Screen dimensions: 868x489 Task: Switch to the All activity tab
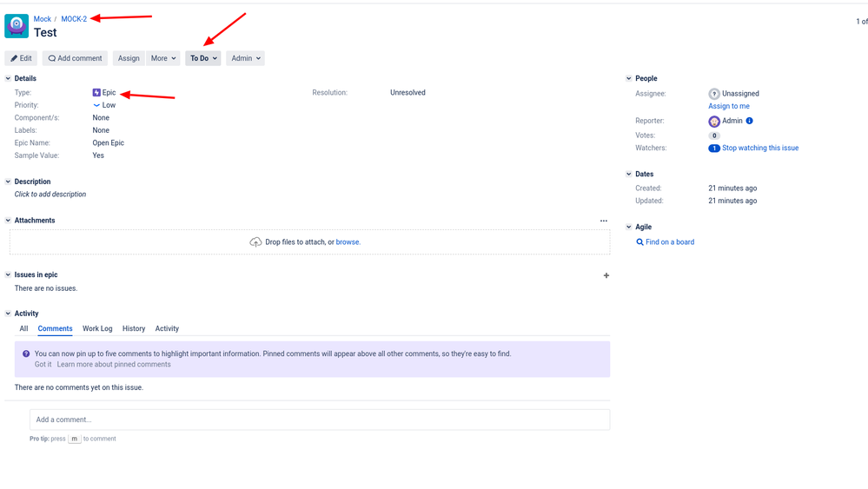(x=23, y=328)
